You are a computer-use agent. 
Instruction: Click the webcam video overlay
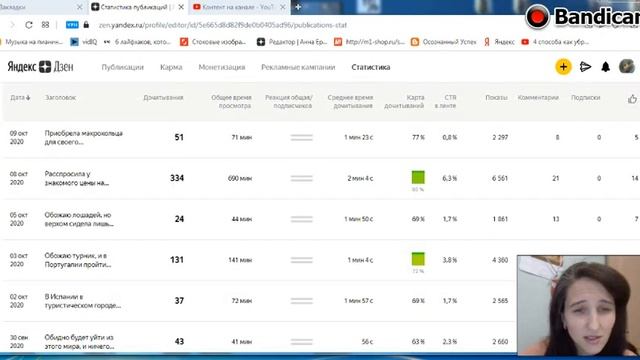(x=578, y=305)
